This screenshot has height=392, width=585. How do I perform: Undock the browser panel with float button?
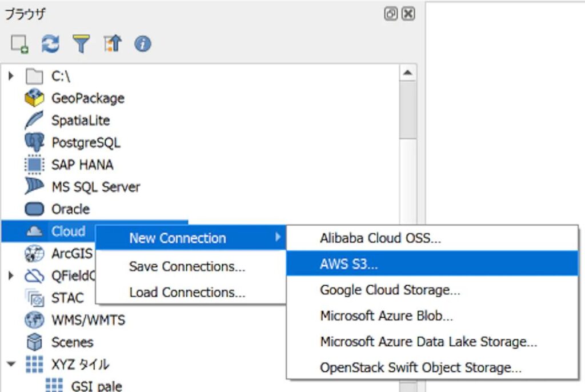point(391,14)
